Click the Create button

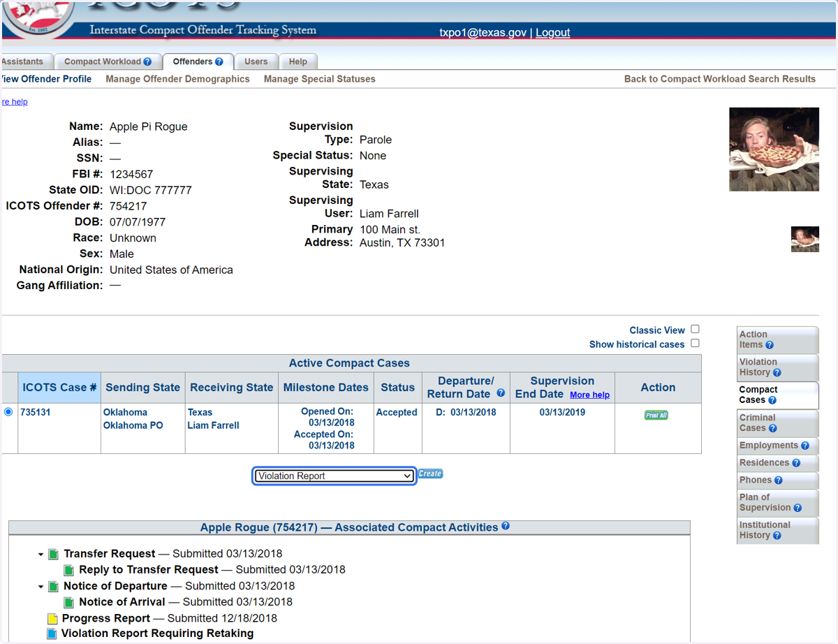click(430, 474)
